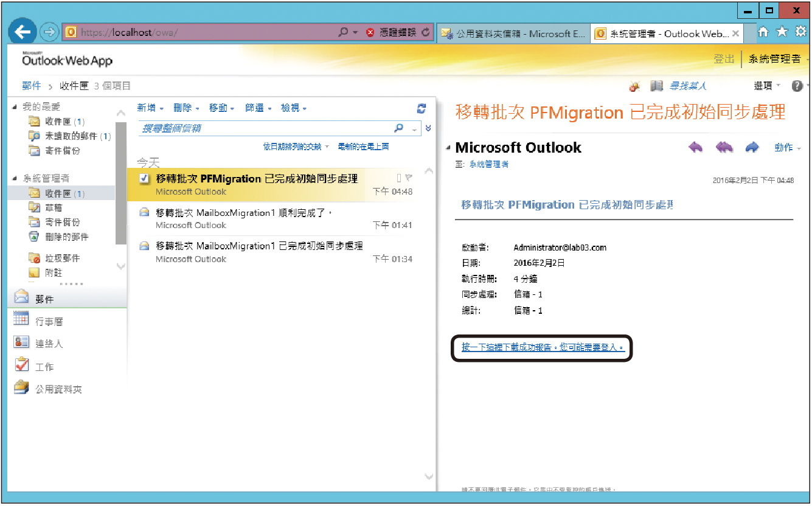Screen dimensions: 812x506
Task: Open the 移動 move dropdown
Action: (x=222, y=108)
